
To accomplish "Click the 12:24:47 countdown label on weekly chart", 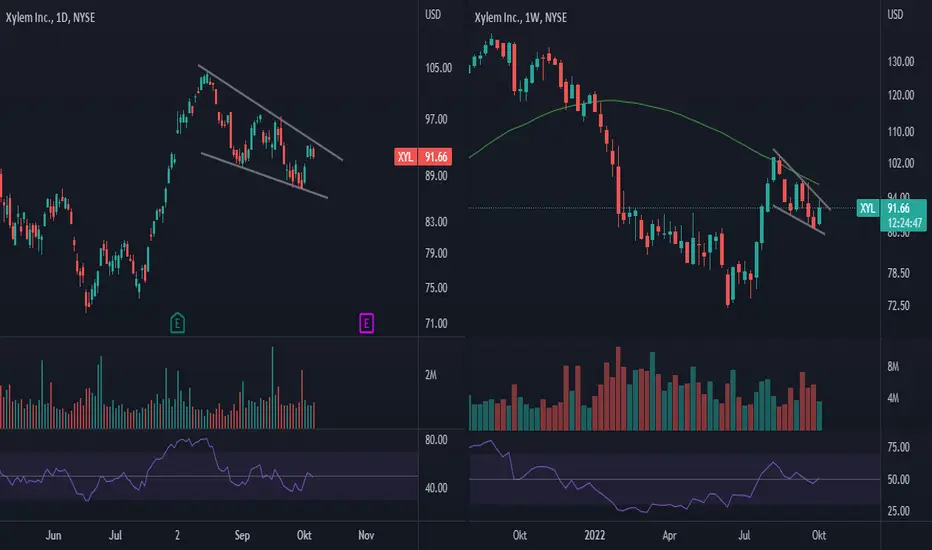I will pyautogui.click(x=905, y=223).
